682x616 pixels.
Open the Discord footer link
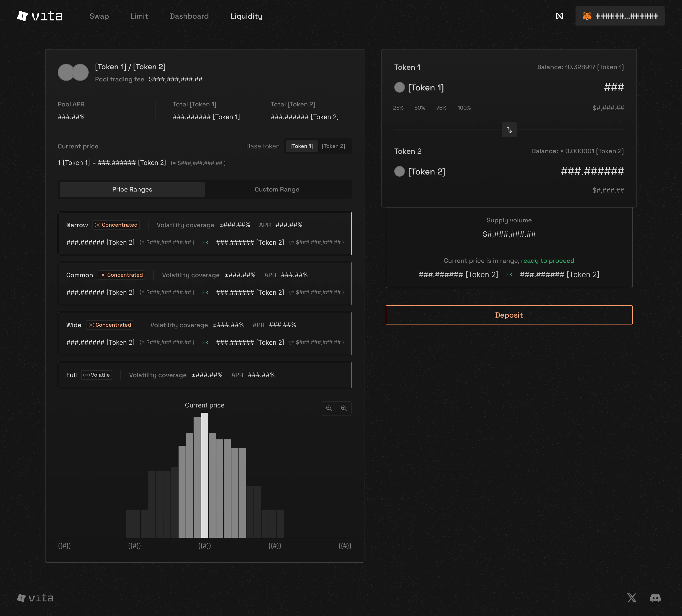point(655,598)
